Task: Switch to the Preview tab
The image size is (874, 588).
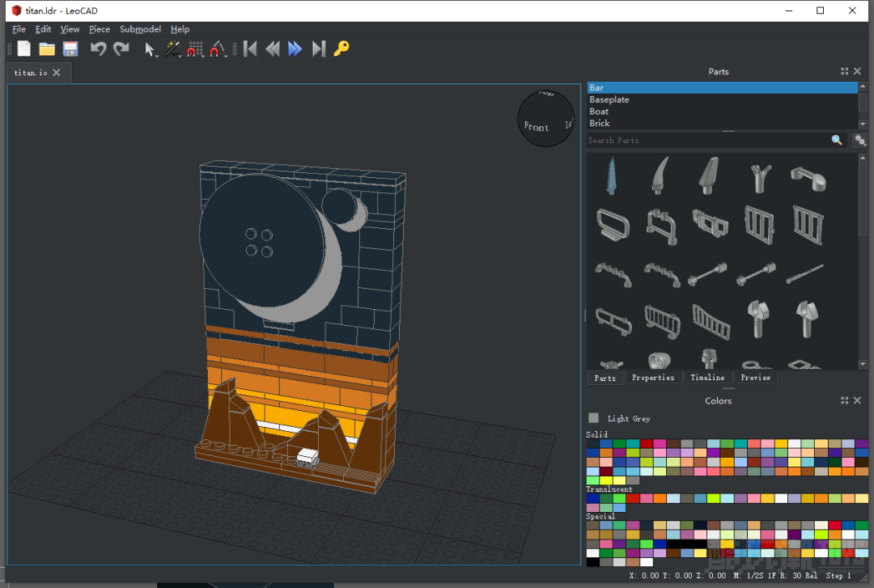Action: click(755, 378)
